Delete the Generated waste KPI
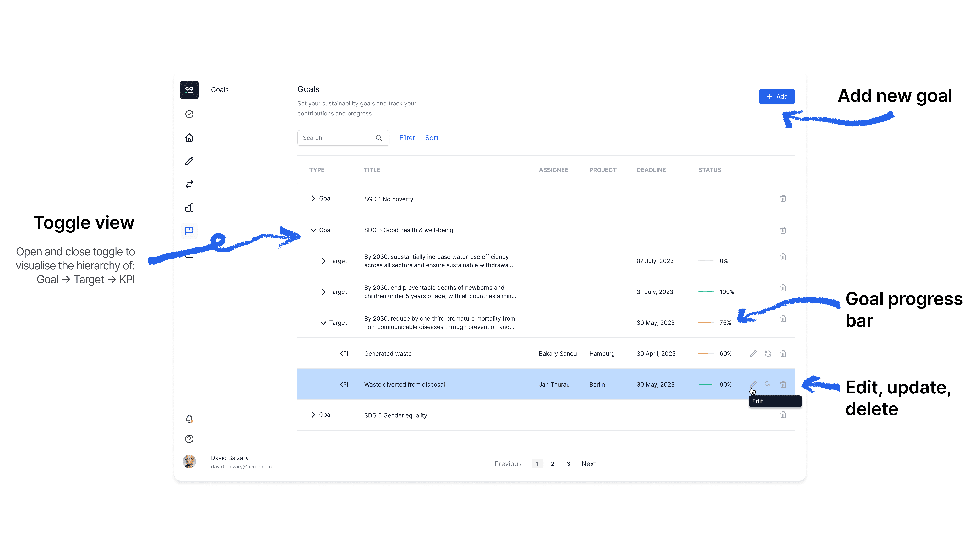Screen dimensions: 980x551 [783, 354]
